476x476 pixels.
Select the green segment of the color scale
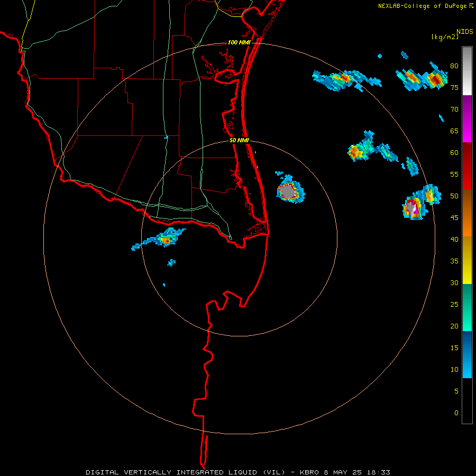coord(467,307)
